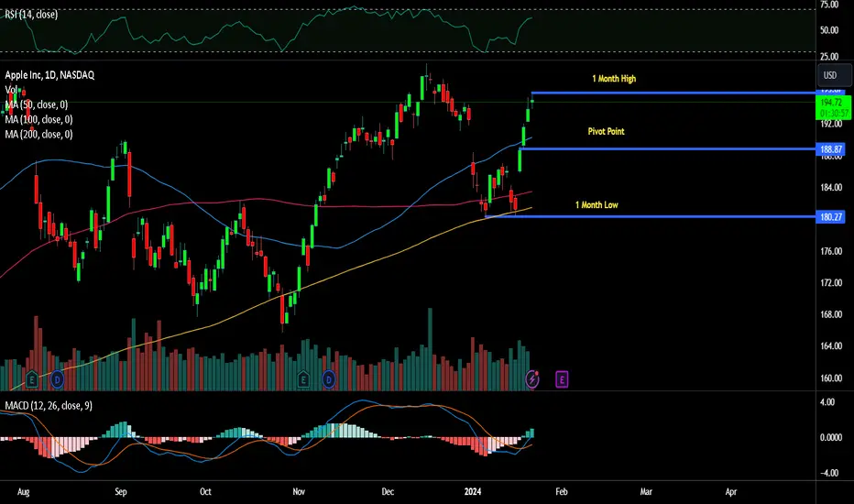Click the 160.00 price scale value
The image size is (854, 504).
click(831, 378)
